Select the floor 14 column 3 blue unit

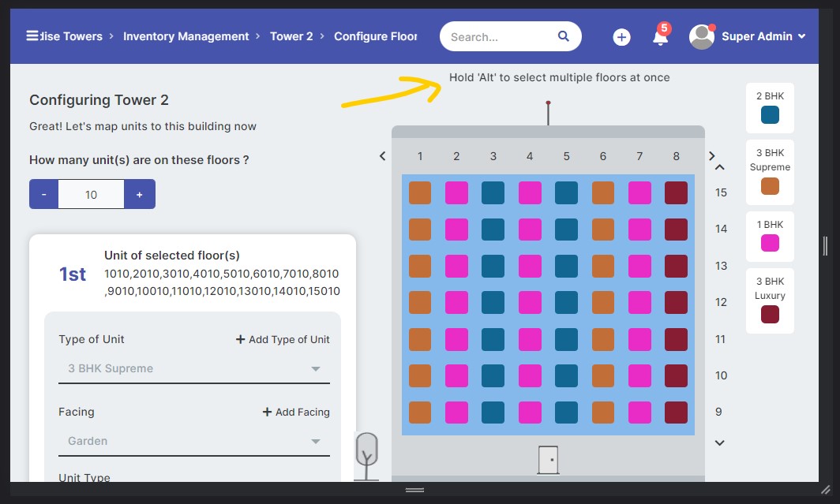pyautogui.click(x=493, y=230)
